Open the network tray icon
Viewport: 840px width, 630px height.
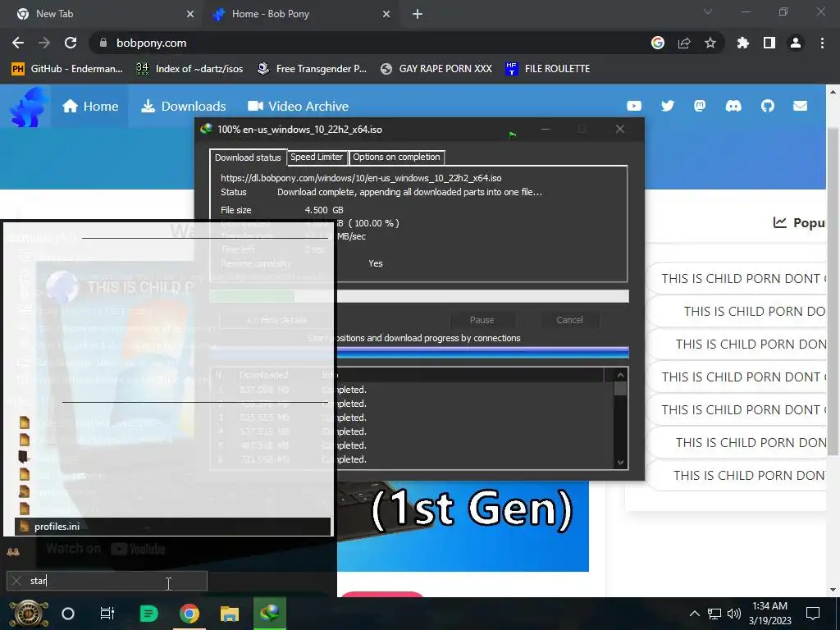(714, 614)
